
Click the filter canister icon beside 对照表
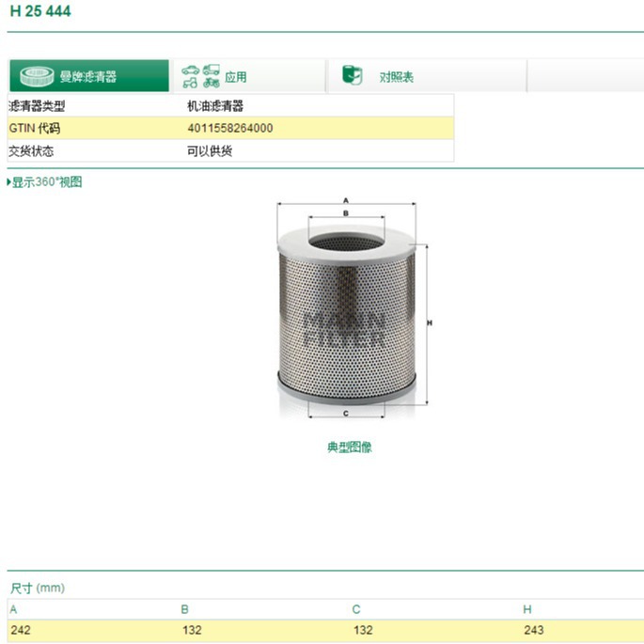pos(353,75)
